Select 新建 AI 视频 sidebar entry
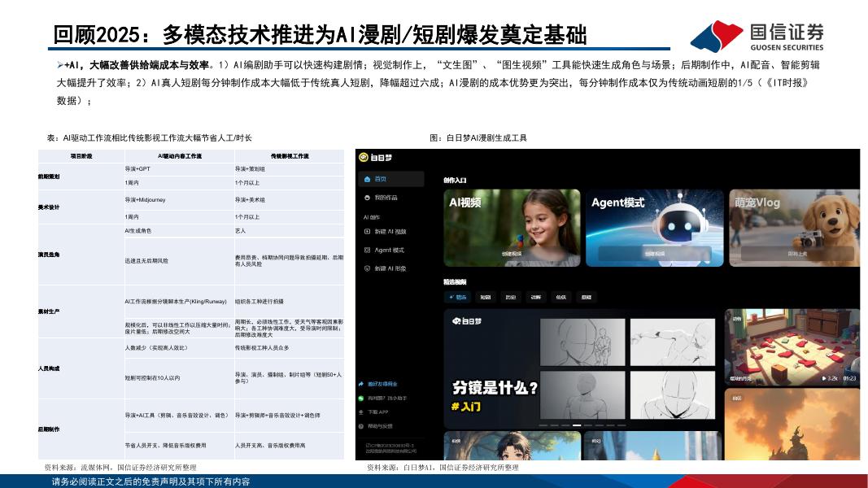868x488 pixels. pos(390,232)
